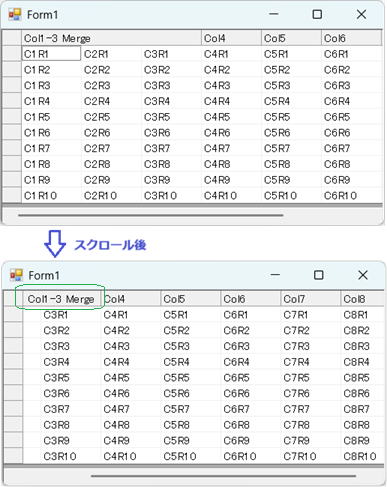
Task: Click the Col6 column header in top window
Action: coord(352,38)
